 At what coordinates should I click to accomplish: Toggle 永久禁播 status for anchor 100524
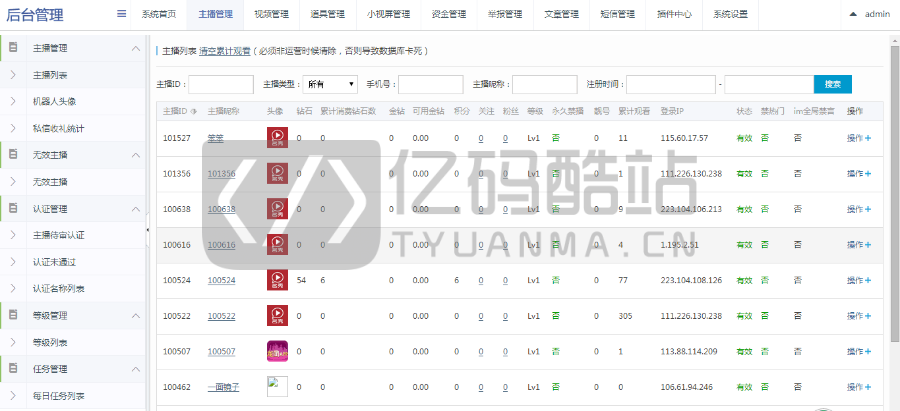(555, 280)
